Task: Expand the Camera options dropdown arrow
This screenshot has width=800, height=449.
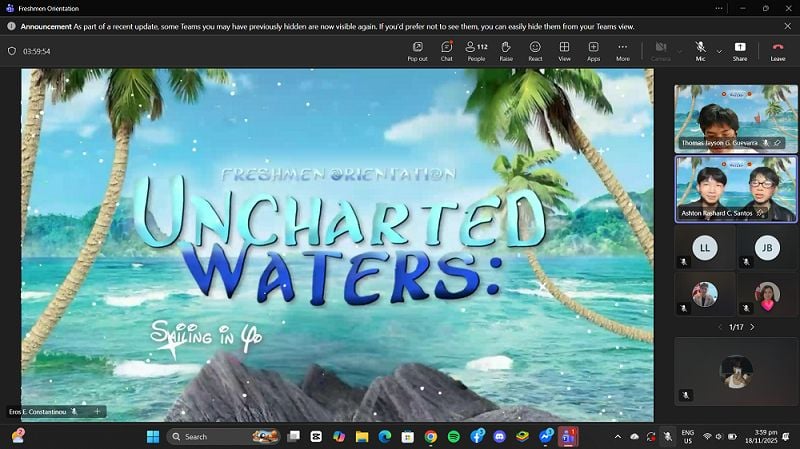Action: (x=679, y=51)
